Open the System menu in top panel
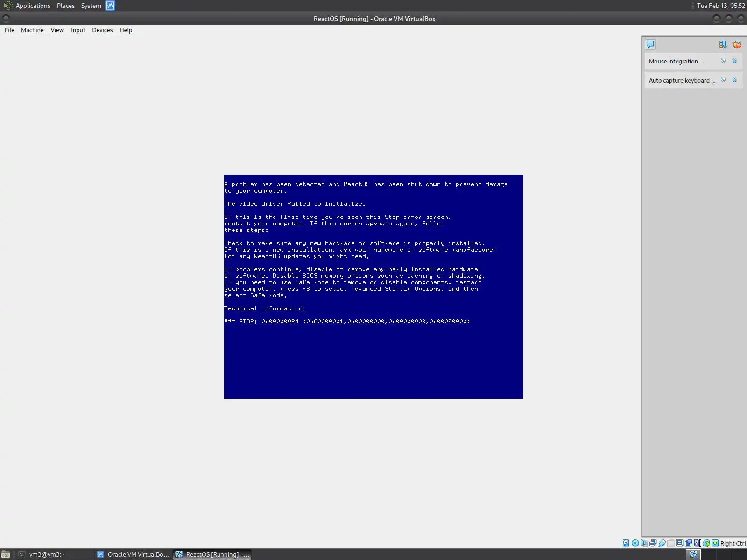Image resolution: width=747 pixels, height=560 pixels. pyautogui.click(x=91, y=6)
